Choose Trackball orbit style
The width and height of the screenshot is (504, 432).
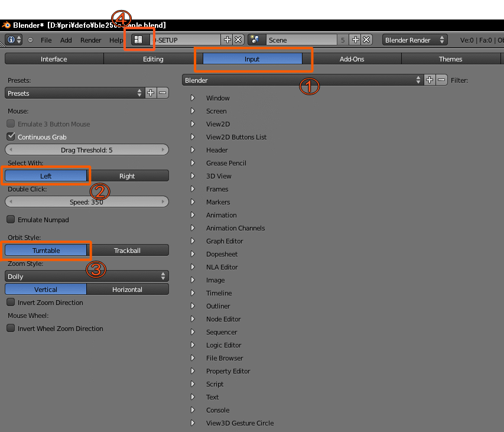click(128, 251)
